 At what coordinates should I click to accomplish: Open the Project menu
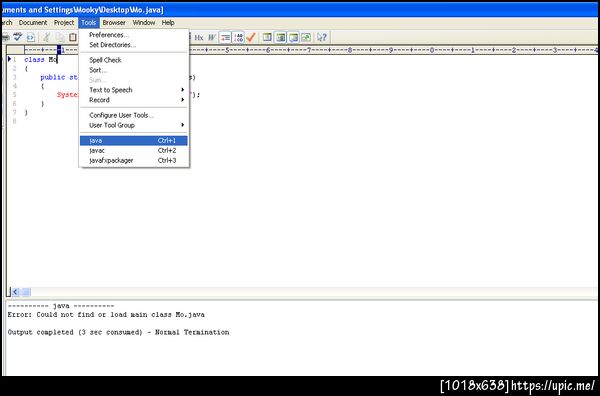64,23
